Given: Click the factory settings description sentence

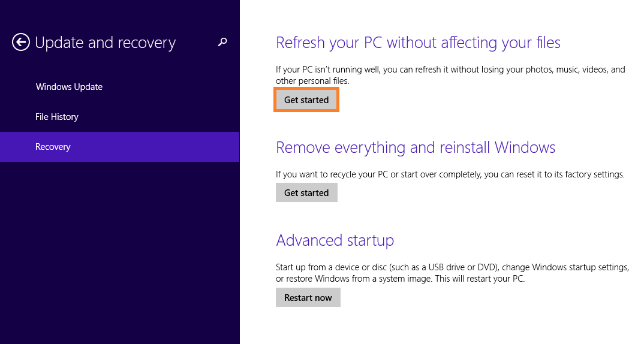Looking at the screenshot, I should point(450,174).
